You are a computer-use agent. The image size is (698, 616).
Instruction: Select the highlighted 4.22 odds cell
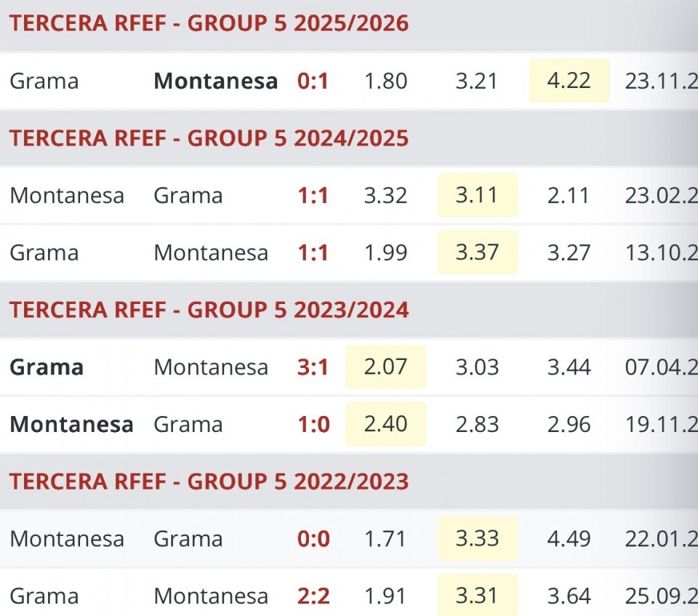tap(569, 81)
